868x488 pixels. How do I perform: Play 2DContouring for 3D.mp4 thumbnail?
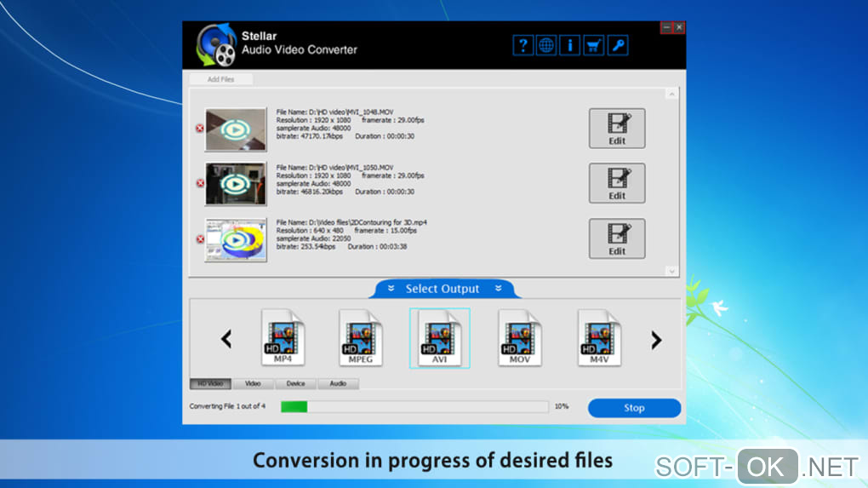tap(236, 240)
